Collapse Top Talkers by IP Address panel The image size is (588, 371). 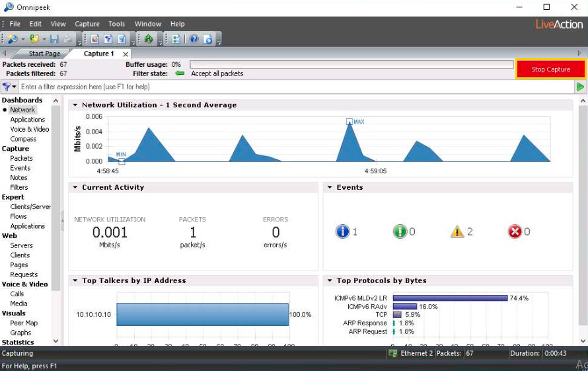tap(75, 280)
